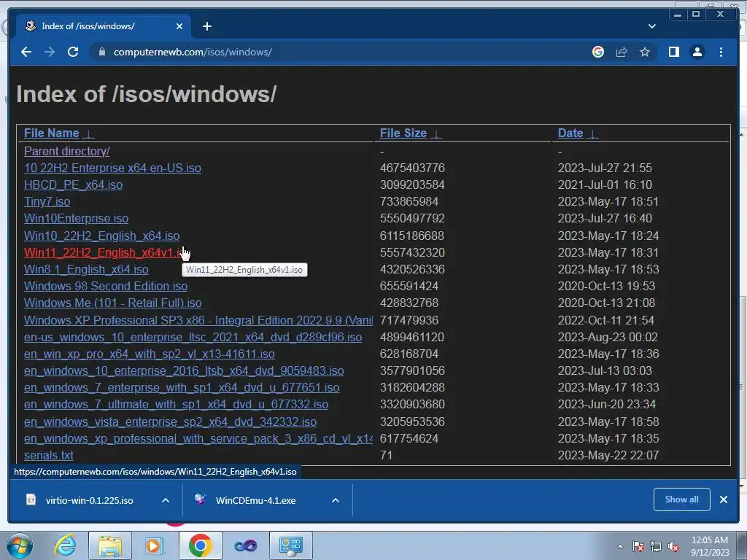Open the Parent directory link
Image resolution: width=747 pixels, height=560 pixels.
click(66, 152)
